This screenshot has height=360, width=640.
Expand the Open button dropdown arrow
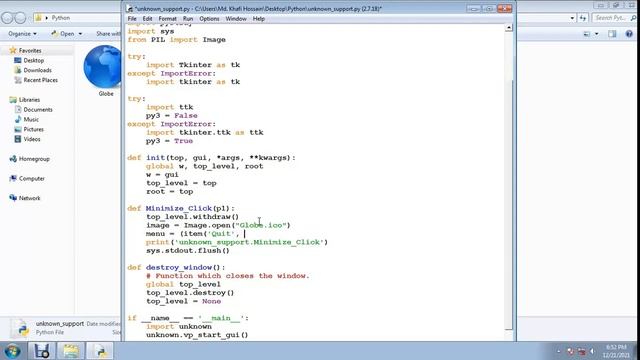80,34
